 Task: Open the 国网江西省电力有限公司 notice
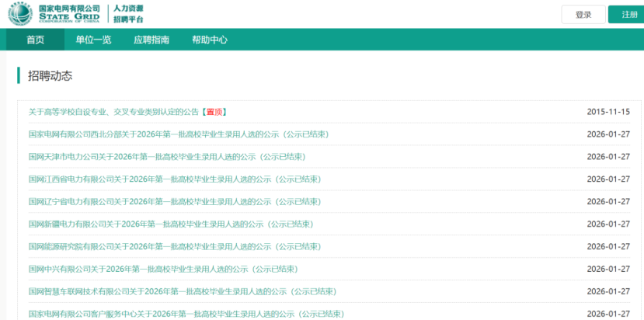[x=175, y=179]
